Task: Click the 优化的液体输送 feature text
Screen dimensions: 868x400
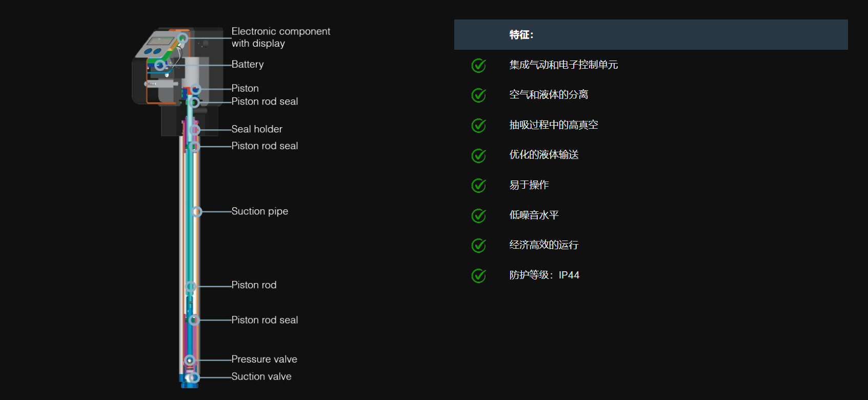Action: click(x=544, y=155)
